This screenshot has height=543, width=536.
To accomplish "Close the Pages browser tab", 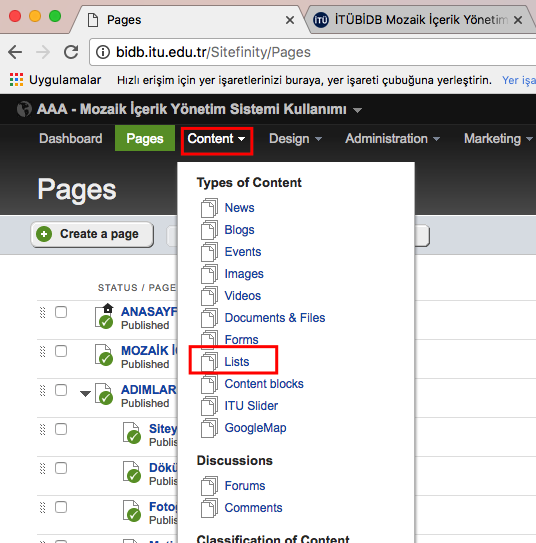I will pos(290,20).
